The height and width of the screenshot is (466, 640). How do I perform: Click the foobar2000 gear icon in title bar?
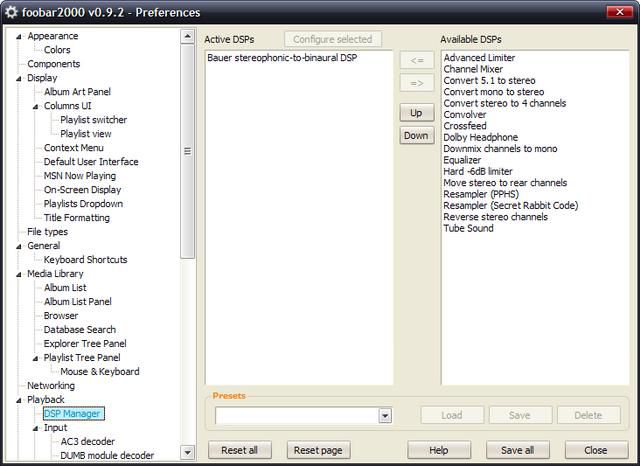click(x=11, y=12)
